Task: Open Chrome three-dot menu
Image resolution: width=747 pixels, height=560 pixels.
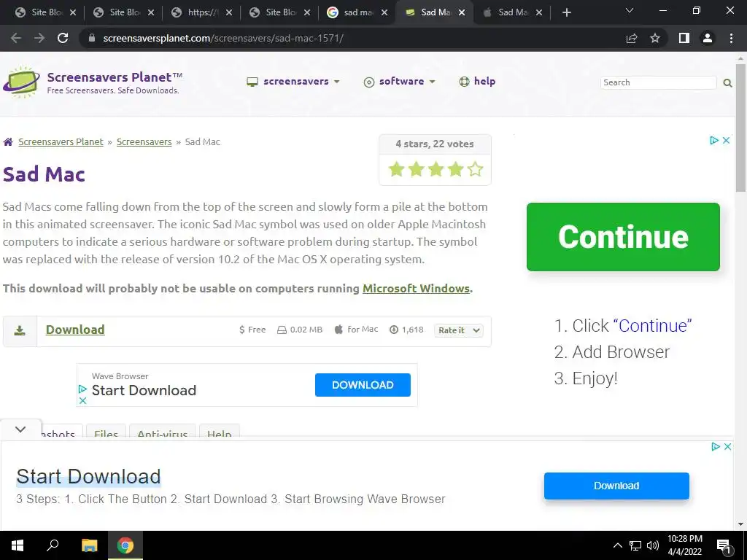Action: 731,38
